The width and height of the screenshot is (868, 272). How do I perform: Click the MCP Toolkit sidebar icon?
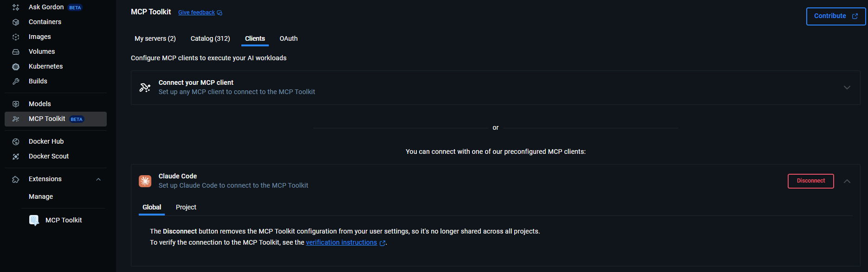(x=16, y=119)
